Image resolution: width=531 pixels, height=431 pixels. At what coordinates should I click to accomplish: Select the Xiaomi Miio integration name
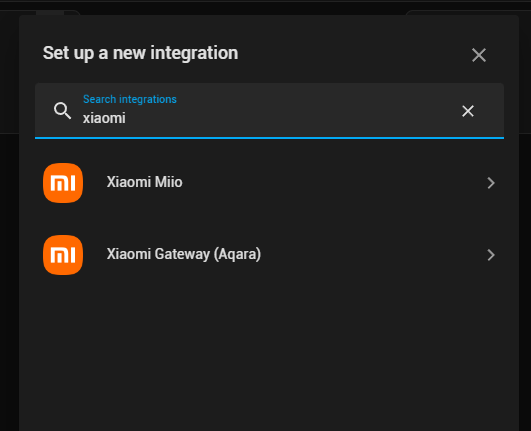coord(145,182)
